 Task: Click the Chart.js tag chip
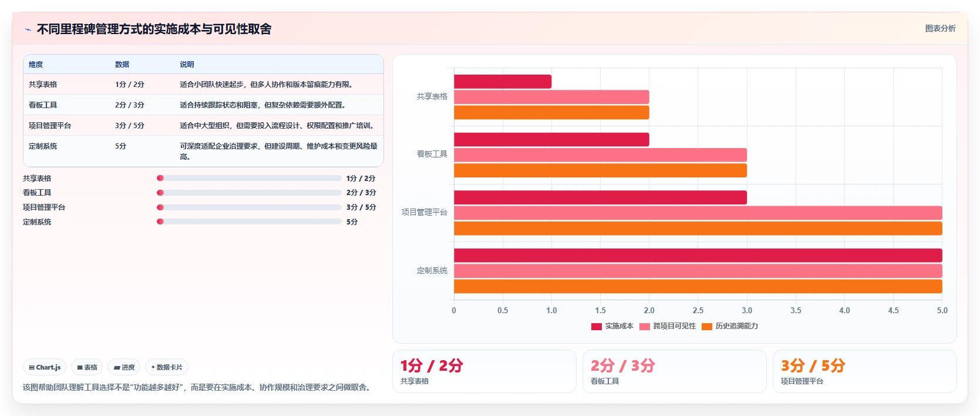point(45,367)
